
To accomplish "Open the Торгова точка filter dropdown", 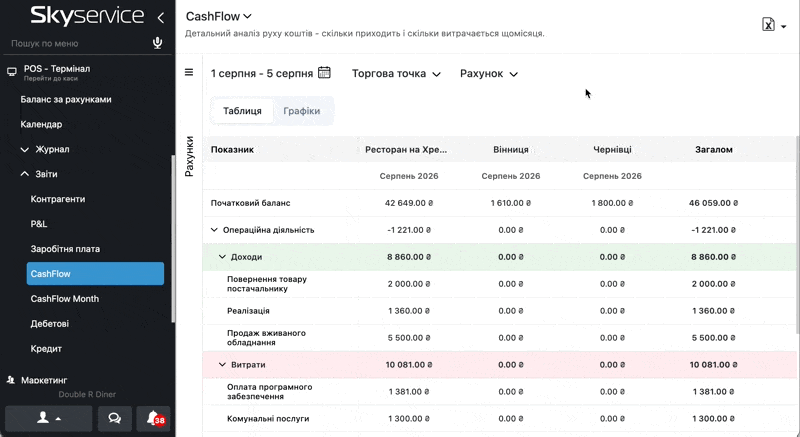I will (396, 73).
